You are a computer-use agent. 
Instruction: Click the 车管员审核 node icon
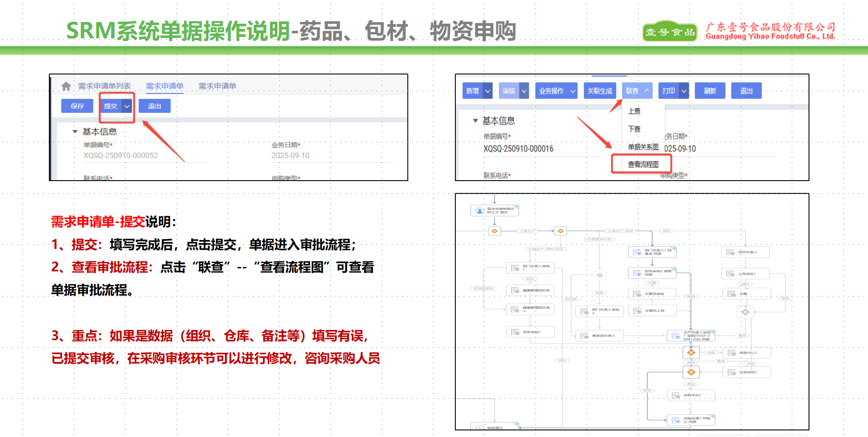637,294
